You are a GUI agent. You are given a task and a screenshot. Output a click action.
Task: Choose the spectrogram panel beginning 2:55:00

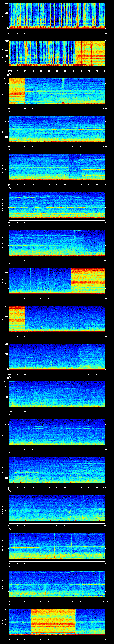pyautogui.click(x=57, y=432)
